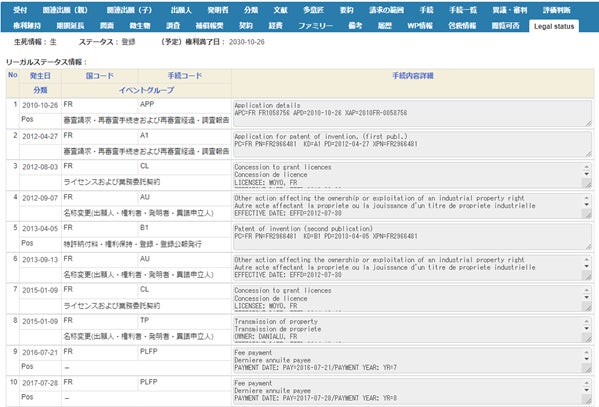Select the TP procedure code cell
The height and width of the screenshot is (407, 599).
(144, 320)
